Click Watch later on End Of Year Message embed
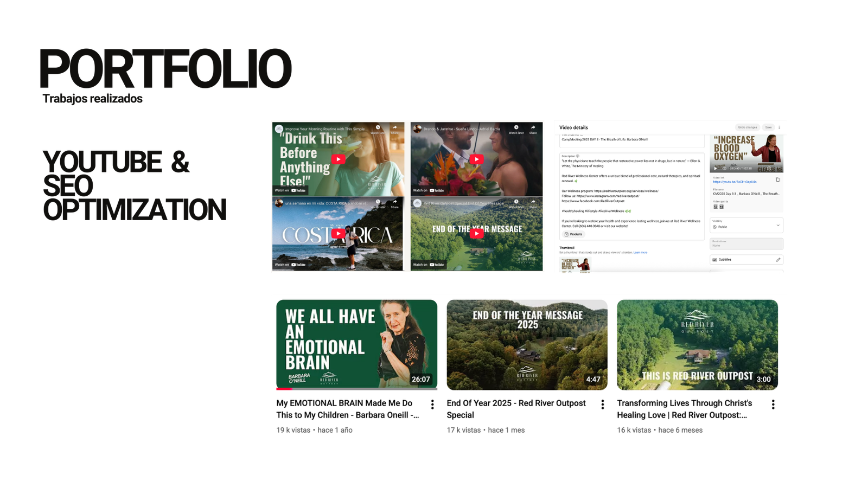This screenshot has height=488, width=868. point(516,203)
